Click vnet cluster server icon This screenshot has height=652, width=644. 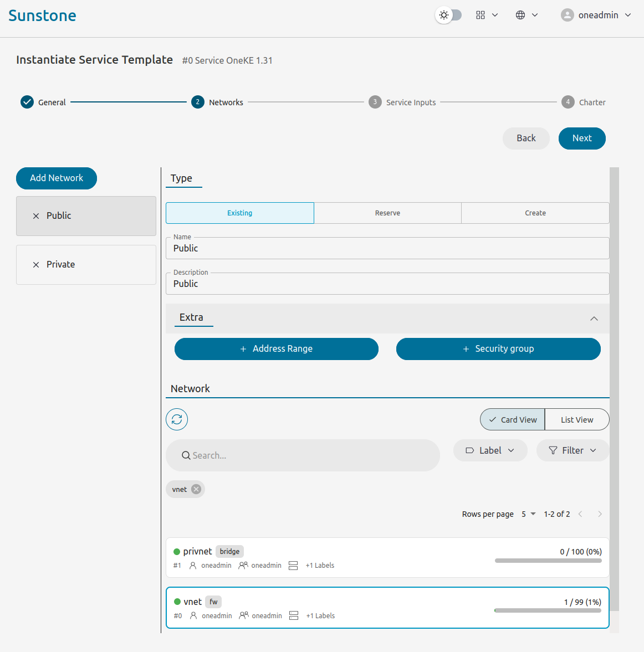click(294, 616)
